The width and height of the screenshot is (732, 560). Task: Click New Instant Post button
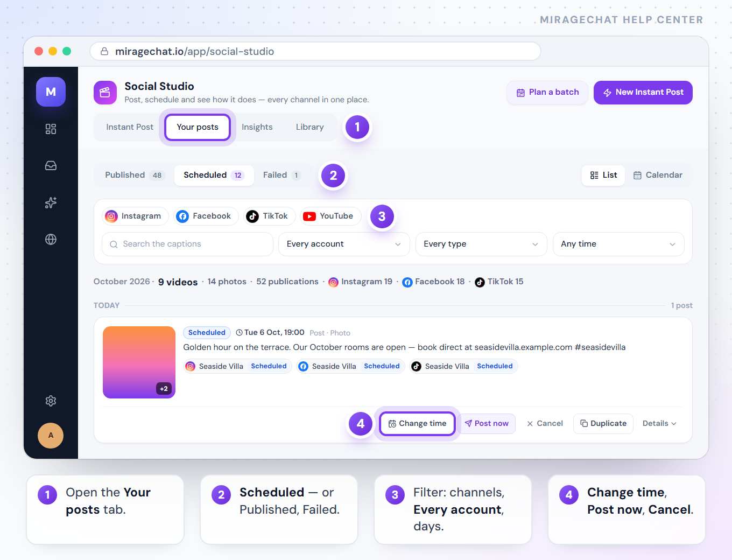tap(643, 93)
